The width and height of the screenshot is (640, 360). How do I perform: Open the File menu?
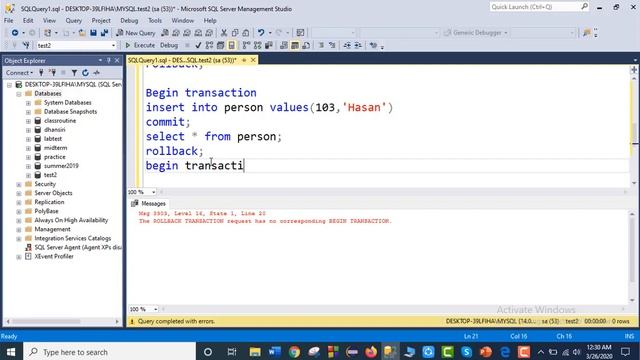point(9,20)
